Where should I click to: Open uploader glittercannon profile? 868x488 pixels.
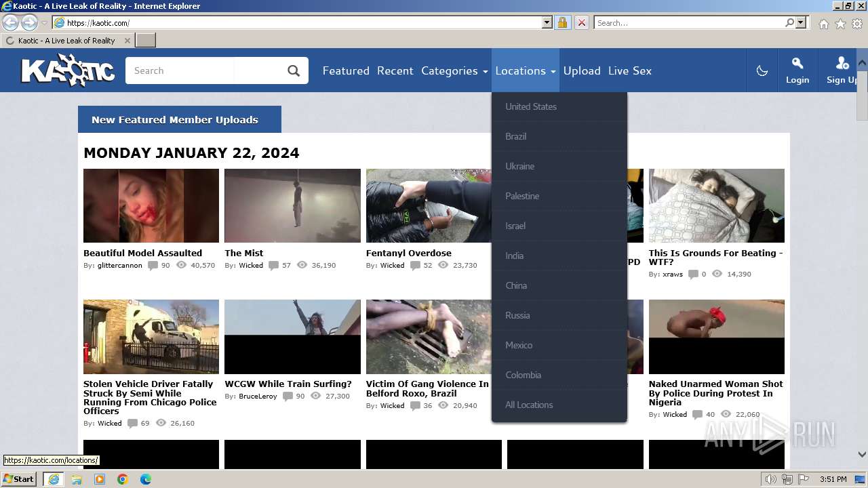120,266
